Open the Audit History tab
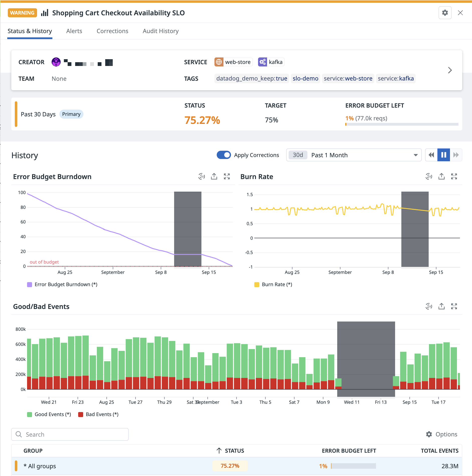Screen dimensions: 472x476 pos(161,31)
